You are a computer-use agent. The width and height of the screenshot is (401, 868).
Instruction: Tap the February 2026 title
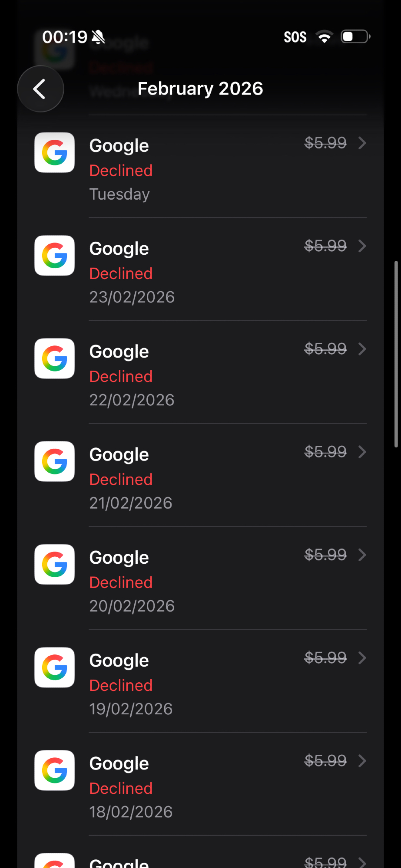point(200,89)
